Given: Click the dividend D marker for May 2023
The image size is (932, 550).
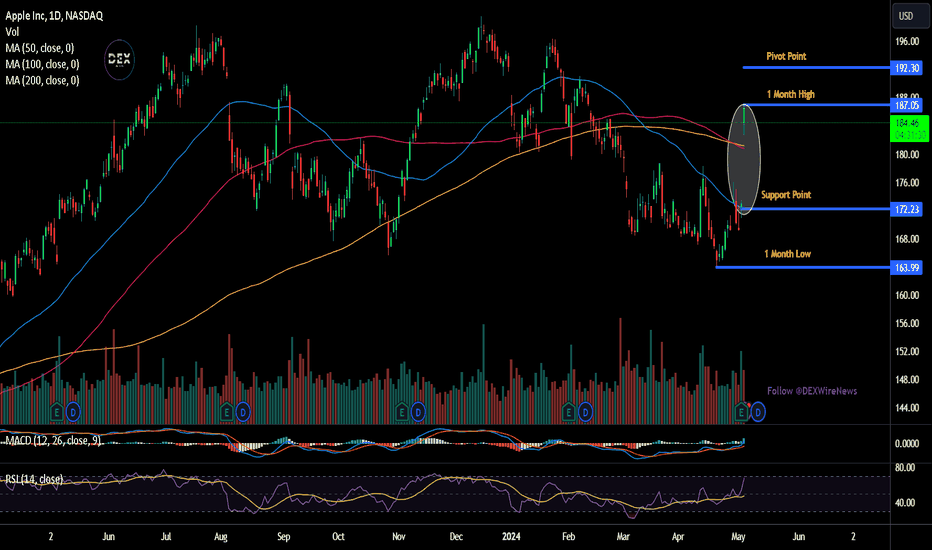Looking at the screenshot, I should 73,411.
